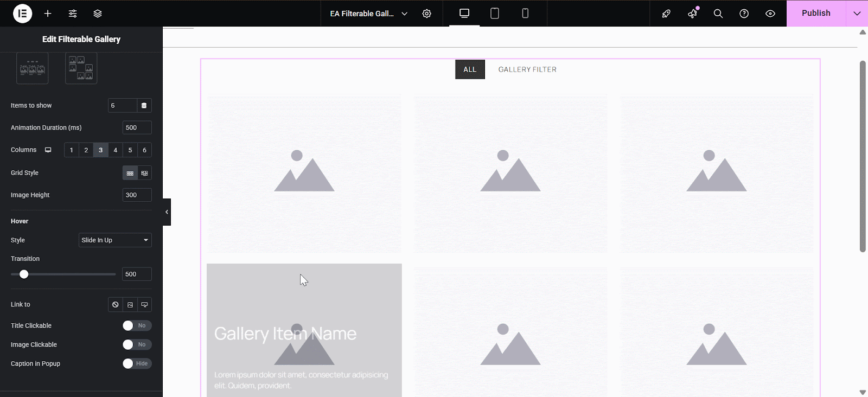Click the Image Height input field

tap(137, 195)
